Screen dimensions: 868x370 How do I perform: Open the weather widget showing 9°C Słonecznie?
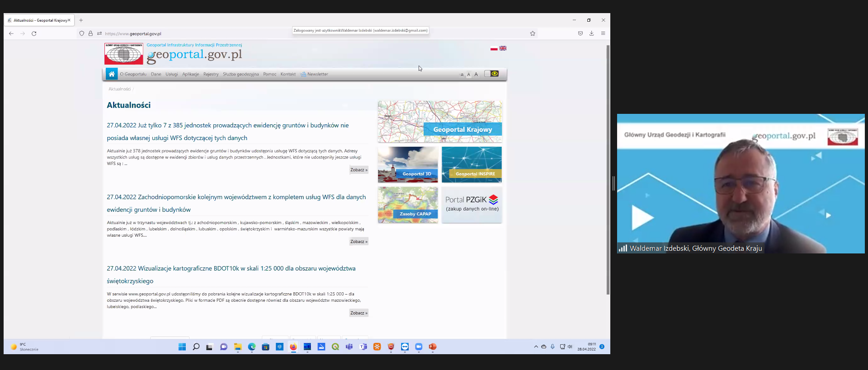[x=24, y=347]
